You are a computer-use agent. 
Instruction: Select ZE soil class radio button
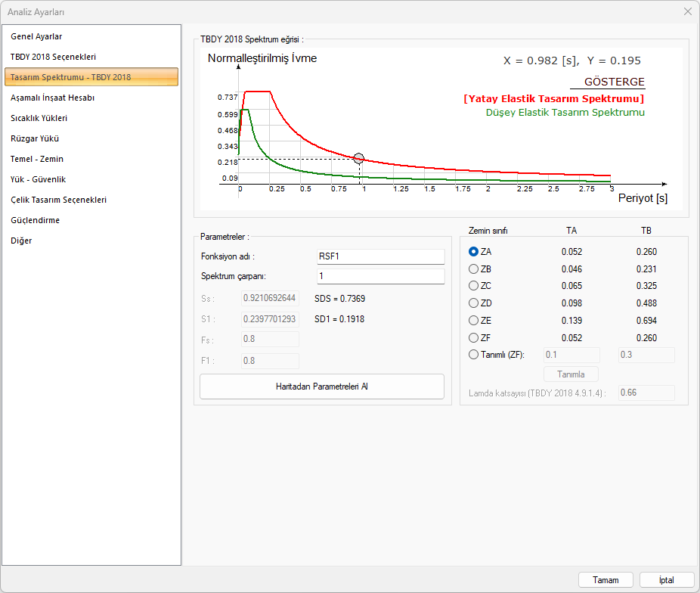pos(474,321)
